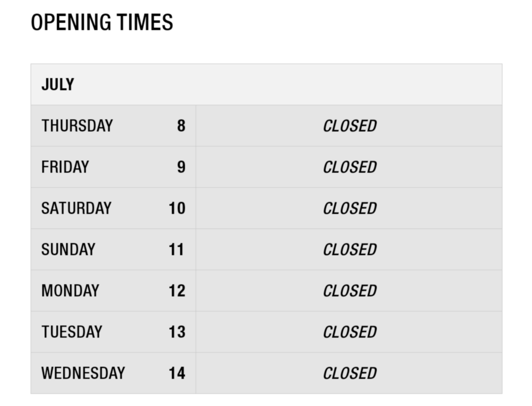Click the SUNDAY day label
The width and height of the screenshot is (532, 406).
tap(68, 249)
